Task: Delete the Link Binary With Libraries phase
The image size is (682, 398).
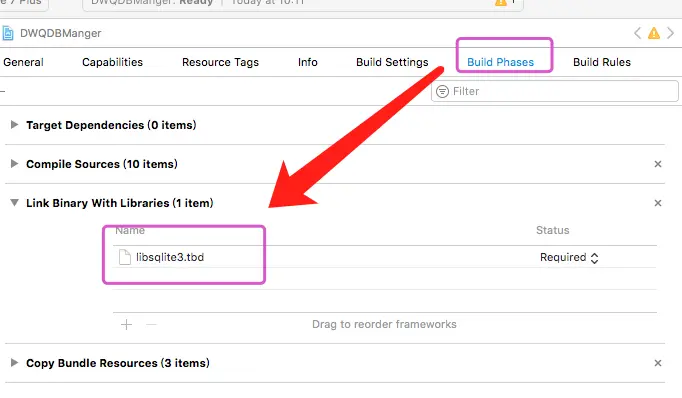Action: (658, 203)
